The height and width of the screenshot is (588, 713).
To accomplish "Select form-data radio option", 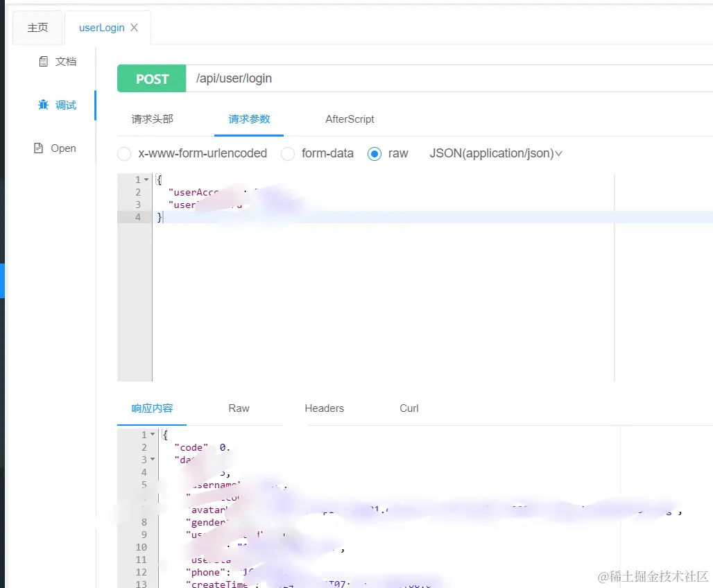I will pyautogui.click(x=288, y=154).
